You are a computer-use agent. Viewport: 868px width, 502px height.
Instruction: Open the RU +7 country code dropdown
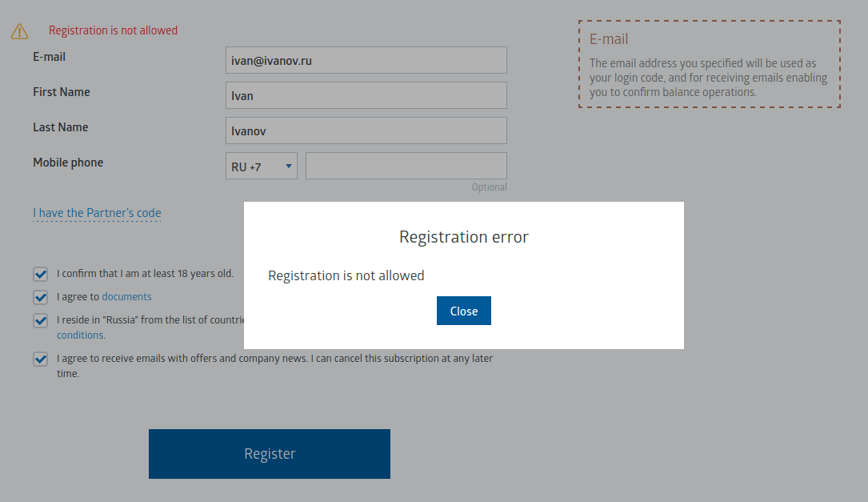tap(262, 167)
